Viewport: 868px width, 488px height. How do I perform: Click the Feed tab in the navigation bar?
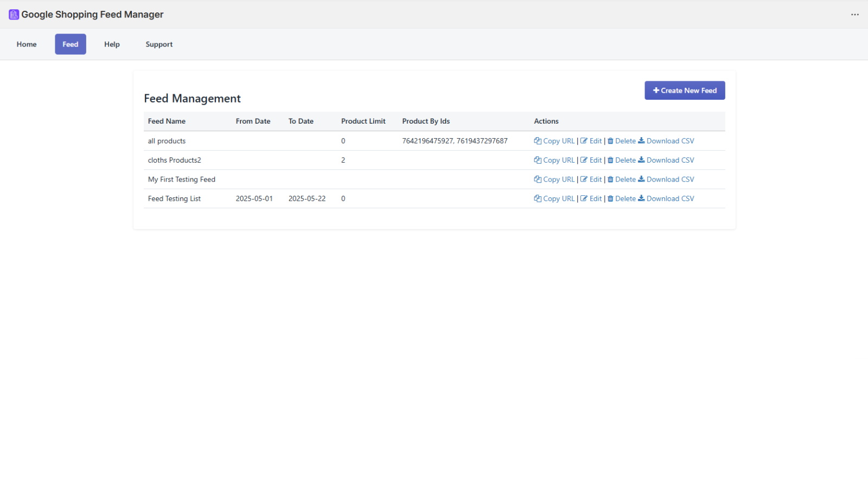click(70, 44)
